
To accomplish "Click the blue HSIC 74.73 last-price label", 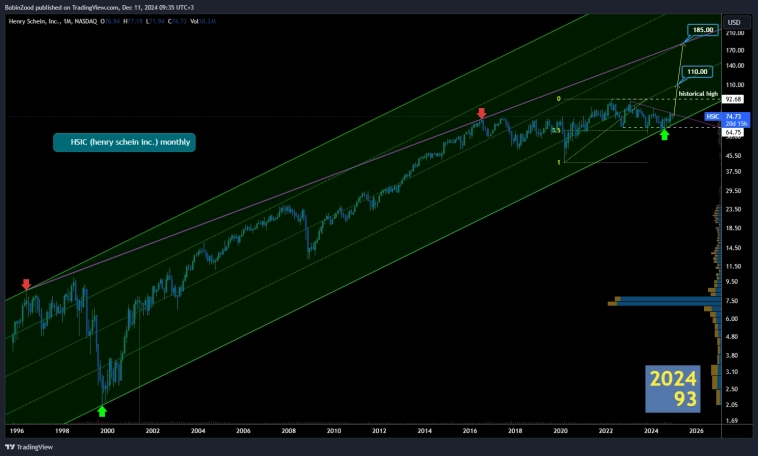I will (x=728, y=119).
